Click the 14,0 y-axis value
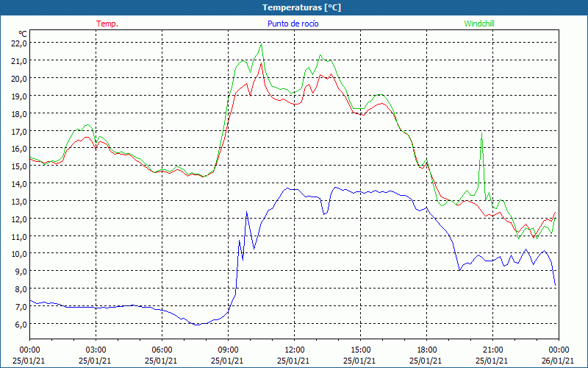 [20, 183]
